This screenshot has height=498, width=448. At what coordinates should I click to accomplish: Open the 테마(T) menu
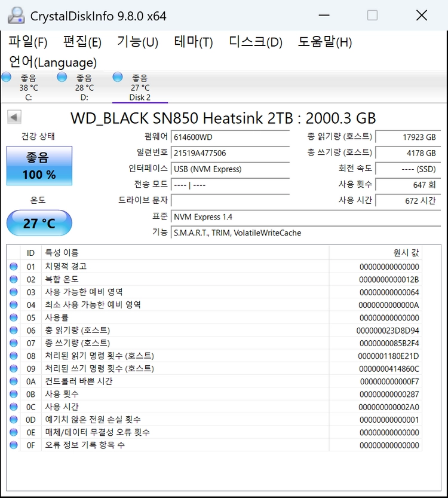click(193, 42)
